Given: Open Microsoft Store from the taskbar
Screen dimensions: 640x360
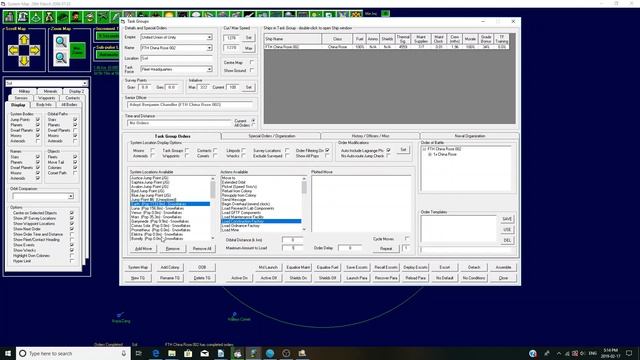Looking at the screenshot, I should click(x=188, y=353).
